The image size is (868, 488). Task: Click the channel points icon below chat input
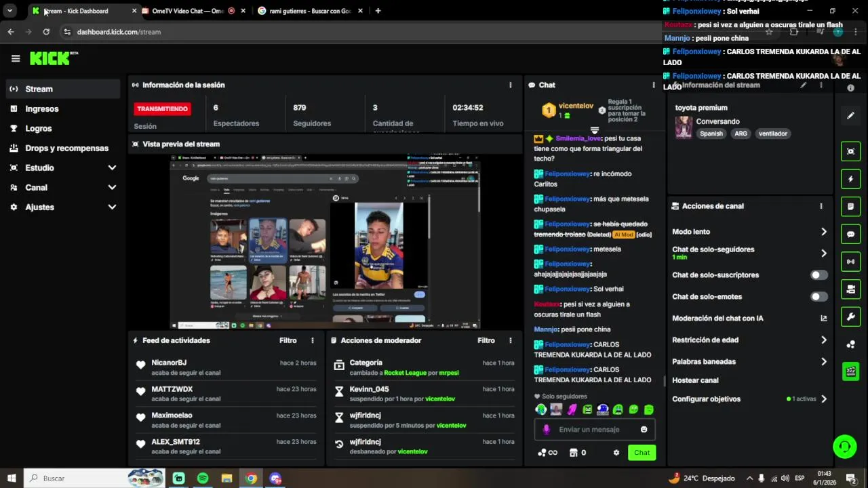point(542,453)
